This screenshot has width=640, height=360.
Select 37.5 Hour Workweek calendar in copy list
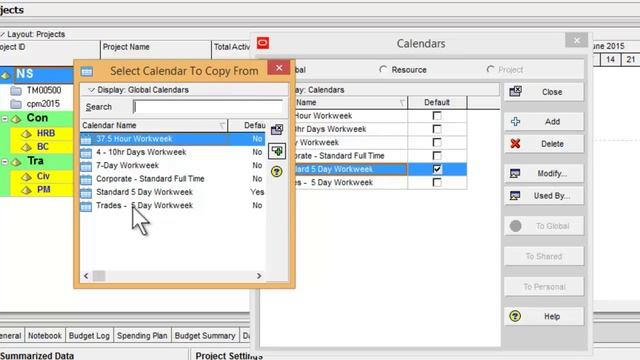(x=172, y=139)
